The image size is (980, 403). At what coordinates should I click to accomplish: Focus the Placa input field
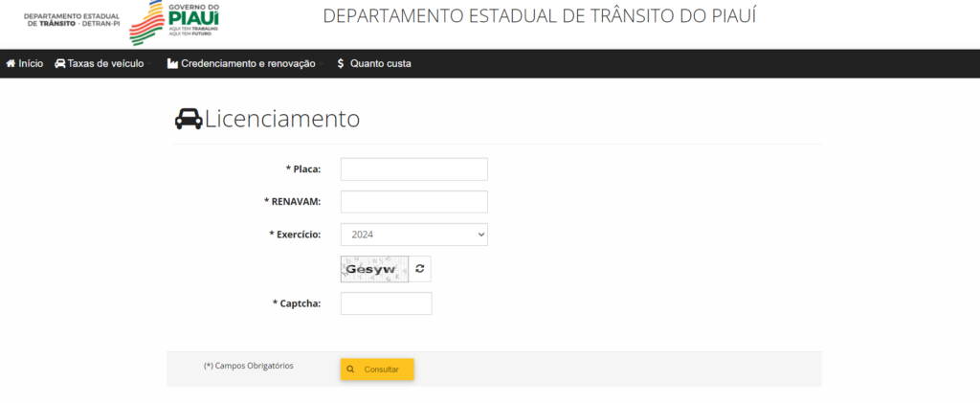[413, 169]
